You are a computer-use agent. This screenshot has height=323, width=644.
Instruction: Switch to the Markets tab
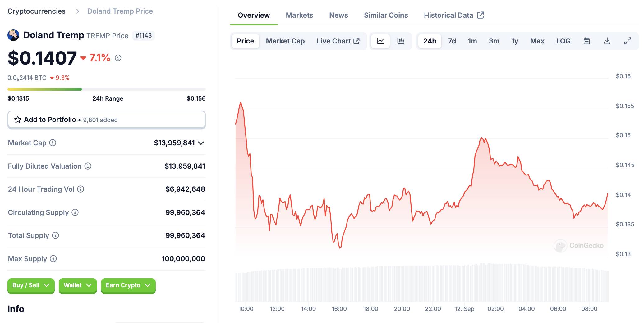299,15
